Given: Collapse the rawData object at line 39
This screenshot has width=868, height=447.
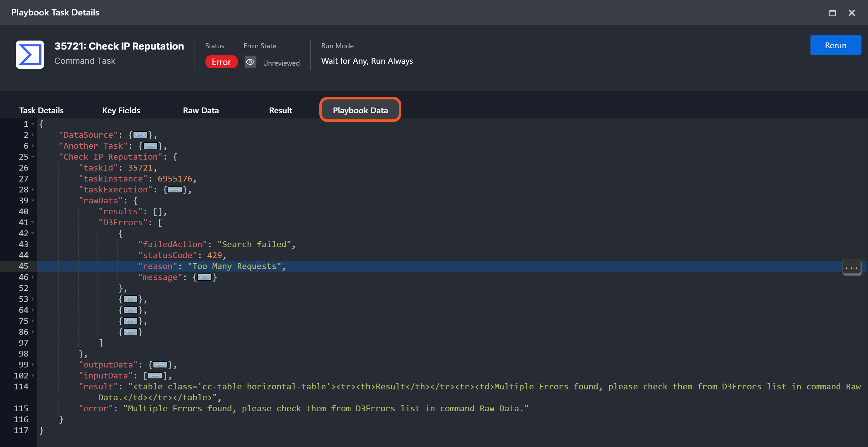Looking at the screenshot, I should (x=33, y=200).
